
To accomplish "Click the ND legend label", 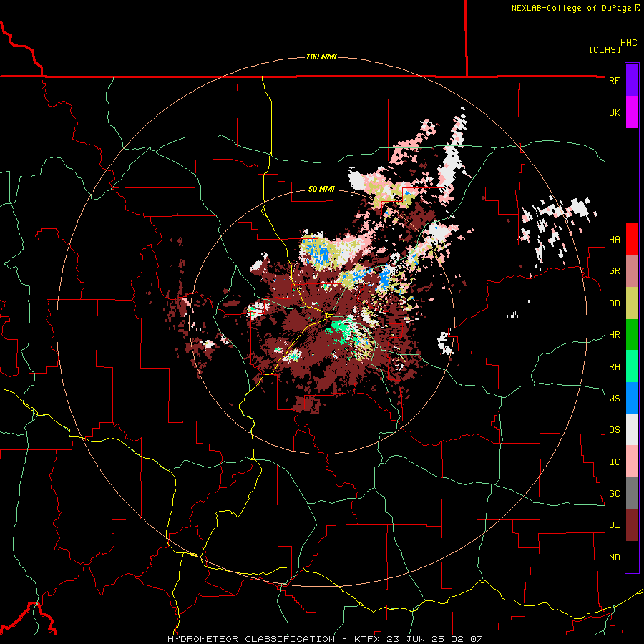I will pos(614,557).
